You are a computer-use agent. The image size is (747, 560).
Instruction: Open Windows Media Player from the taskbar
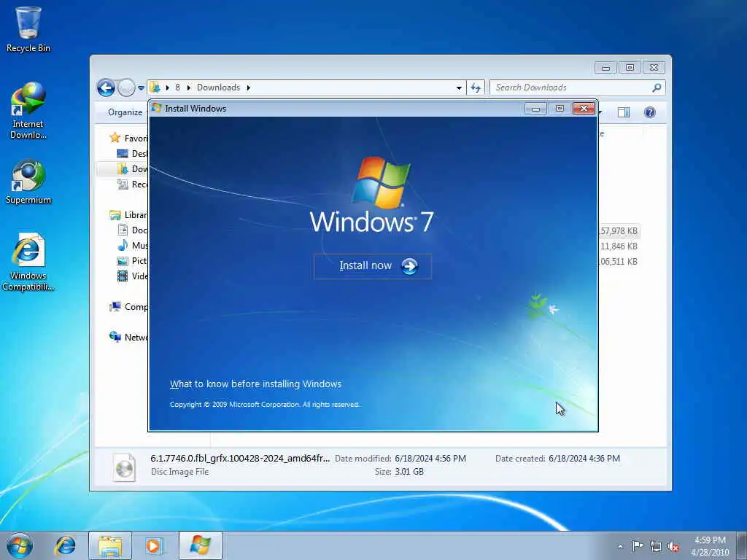click(153, 545)
